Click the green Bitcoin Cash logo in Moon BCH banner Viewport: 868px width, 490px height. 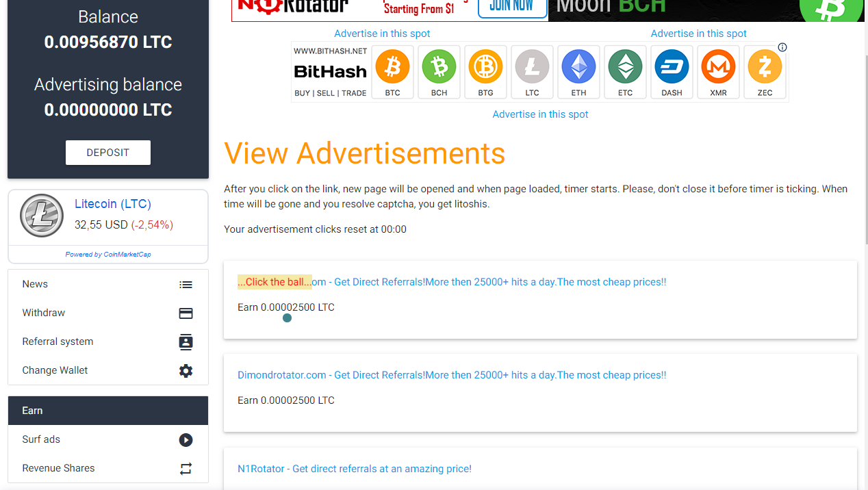pyautogui.click(x=832, y=10)
